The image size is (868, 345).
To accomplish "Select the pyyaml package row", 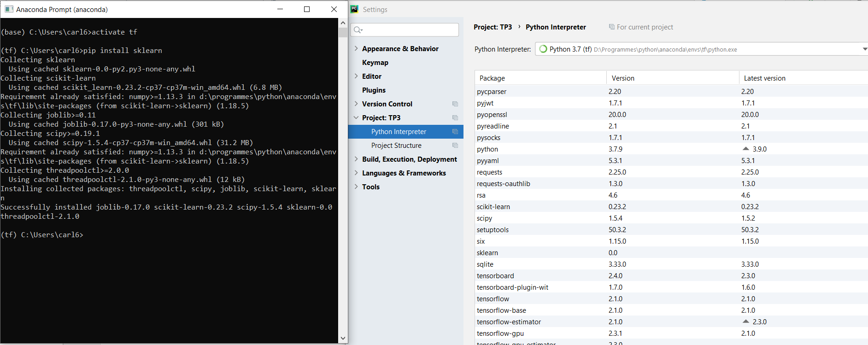I will 671,160.
